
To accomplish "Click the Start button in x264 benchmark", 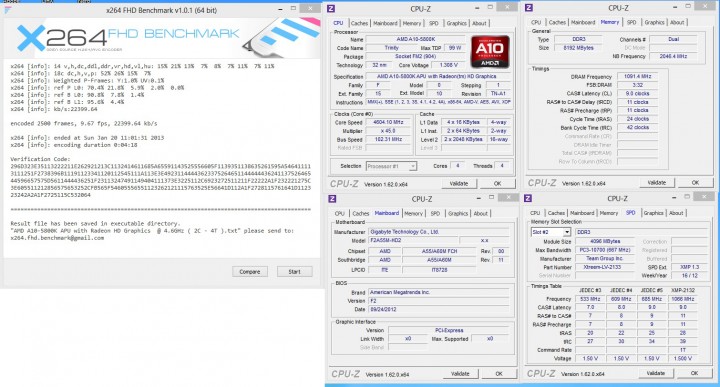I will coord(294,272).
